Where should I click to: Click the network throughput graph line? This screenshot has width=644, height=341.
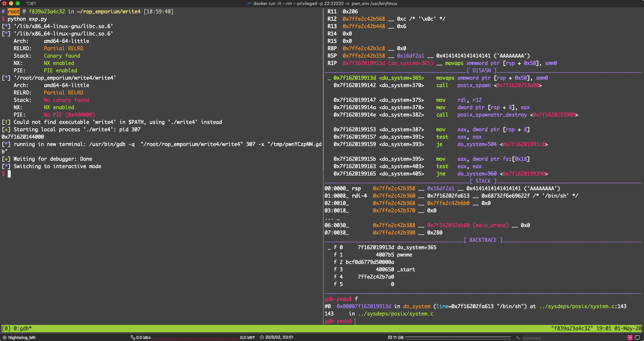click(196, 339)
